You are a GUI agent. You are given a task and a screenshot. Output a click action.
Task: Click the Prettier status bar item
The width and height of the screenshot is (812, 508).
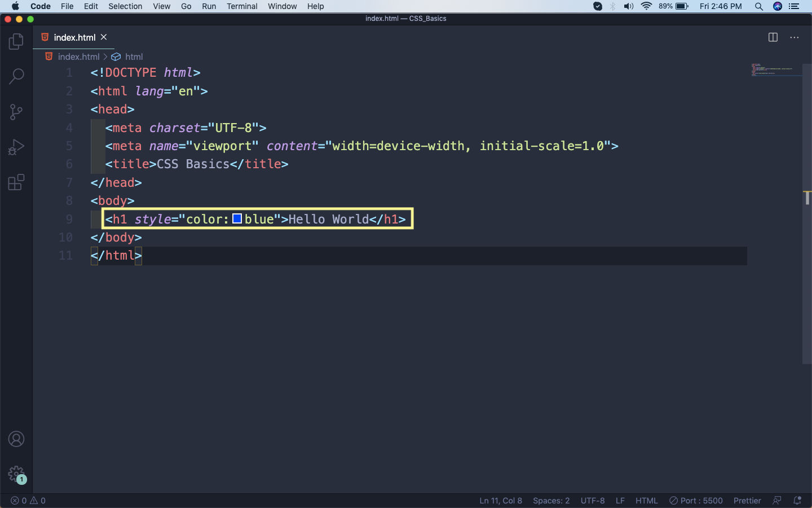pos(747,501)
